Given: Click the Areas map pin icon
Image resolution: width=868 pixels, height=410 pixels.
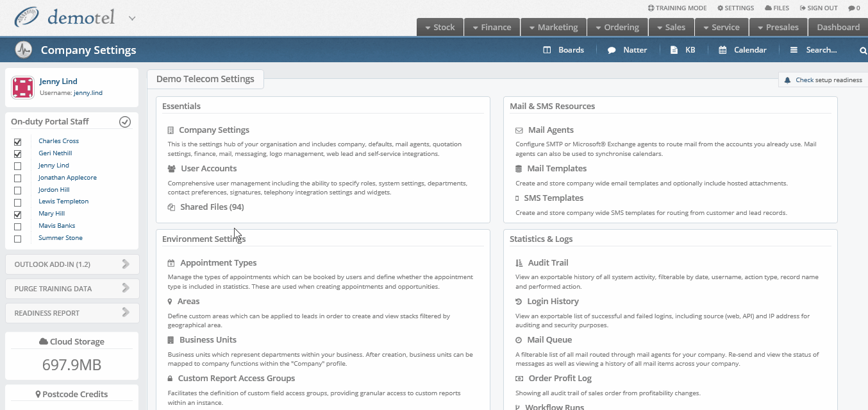Looking at the screenshot, I should (170, 302).
